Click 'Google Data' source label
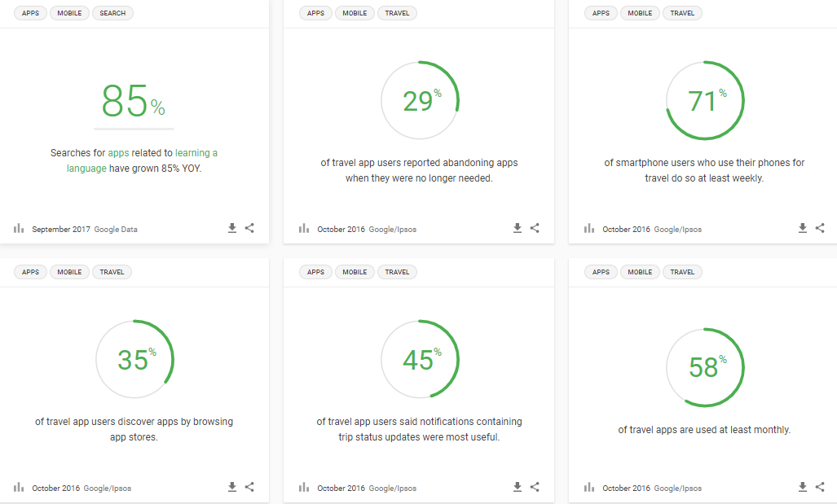 116,230
